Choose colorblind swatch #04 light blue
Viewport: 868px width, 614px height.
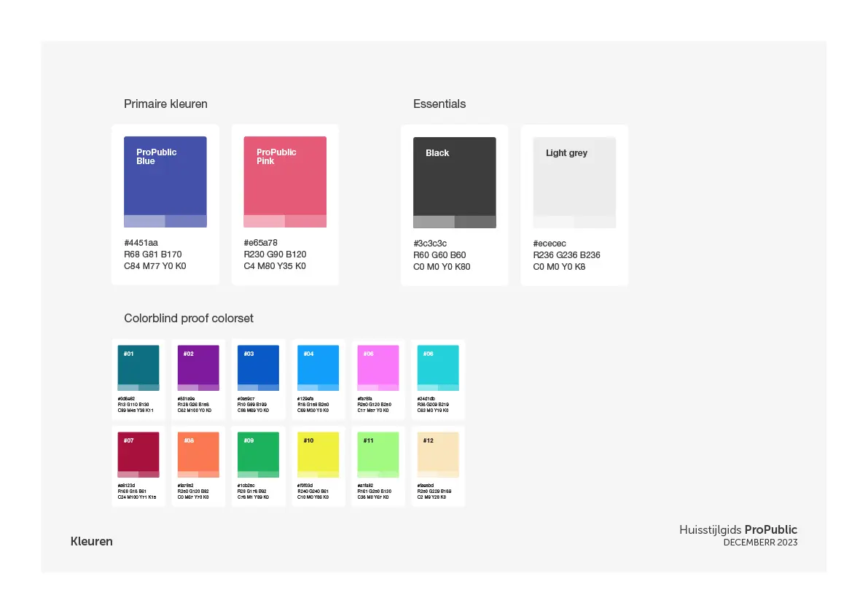point(318,368)
